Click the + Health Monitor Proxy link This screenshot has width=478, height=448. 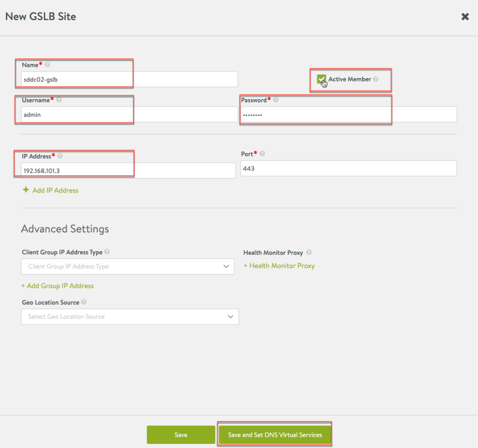click(x=279, y=266)
